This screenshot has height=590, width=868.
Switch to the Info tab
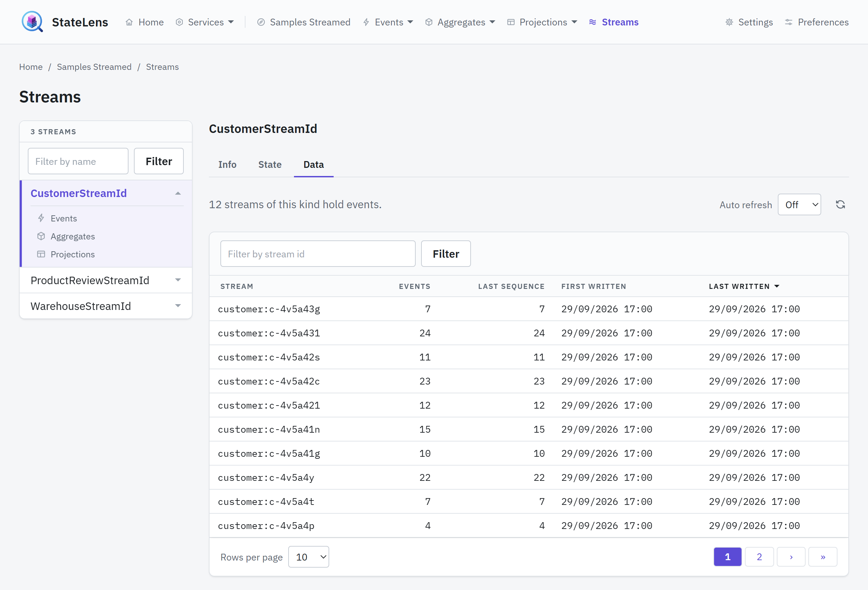pos(227,165)
